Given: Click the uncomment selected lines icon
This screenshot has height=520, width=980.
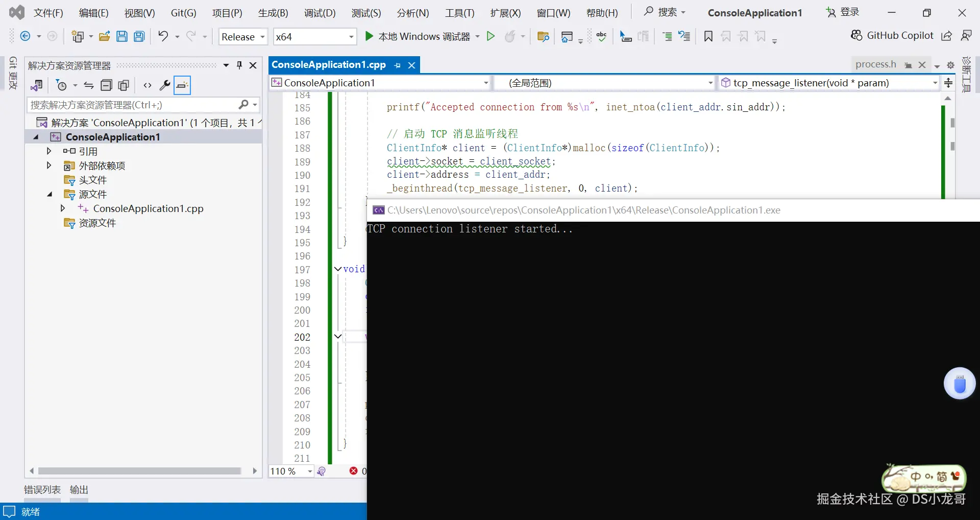Looking at the screenshot, I should [684, 36].
